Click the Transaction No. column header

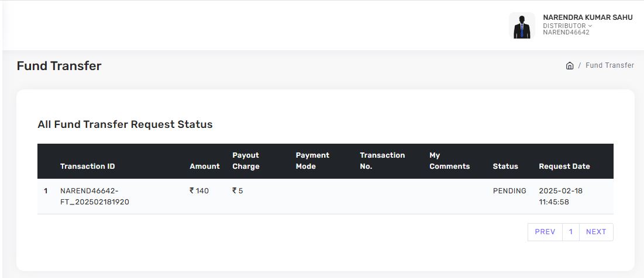point(382,161)
